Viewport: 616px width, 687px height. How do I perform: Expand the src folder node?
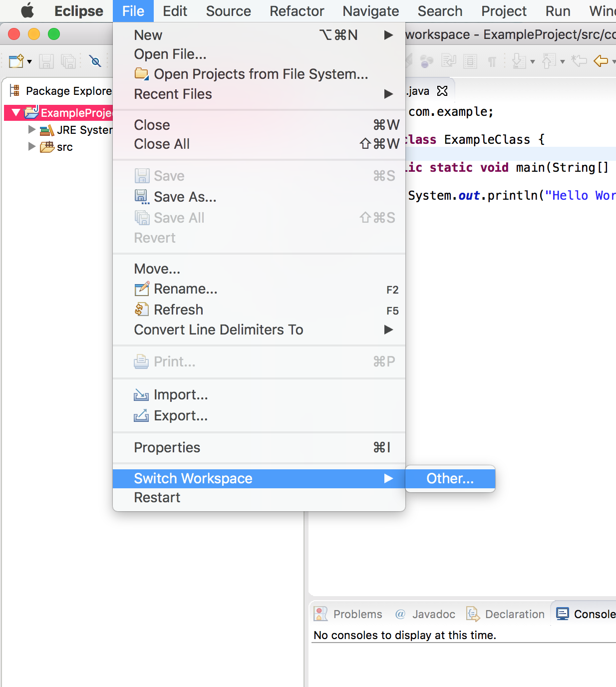32,146
